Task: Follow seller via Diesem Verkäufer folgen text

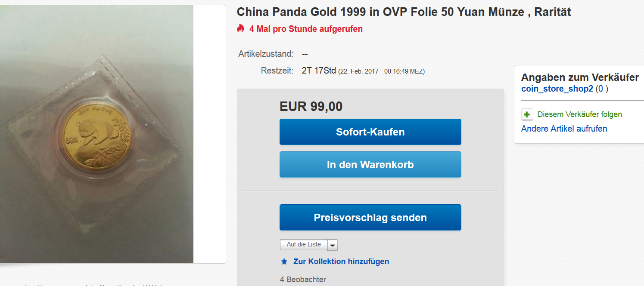Action: pos(580,114)
